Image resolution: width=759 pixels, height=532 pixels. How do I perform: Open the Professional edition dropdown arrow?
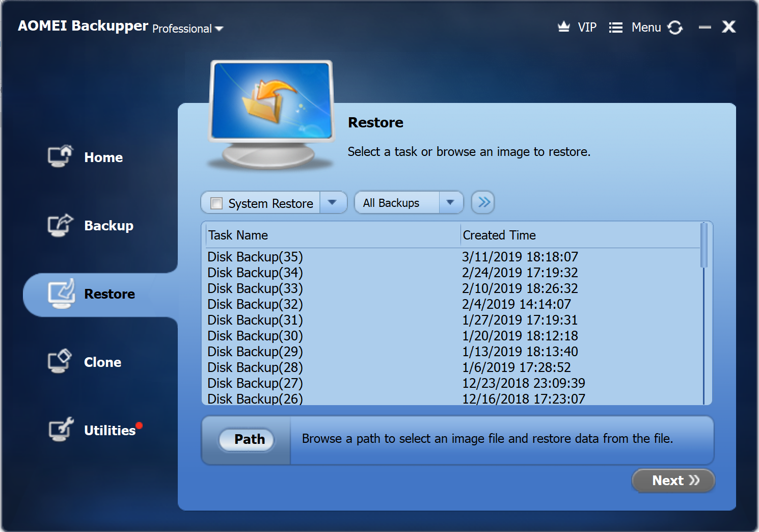tap(219, 29)
